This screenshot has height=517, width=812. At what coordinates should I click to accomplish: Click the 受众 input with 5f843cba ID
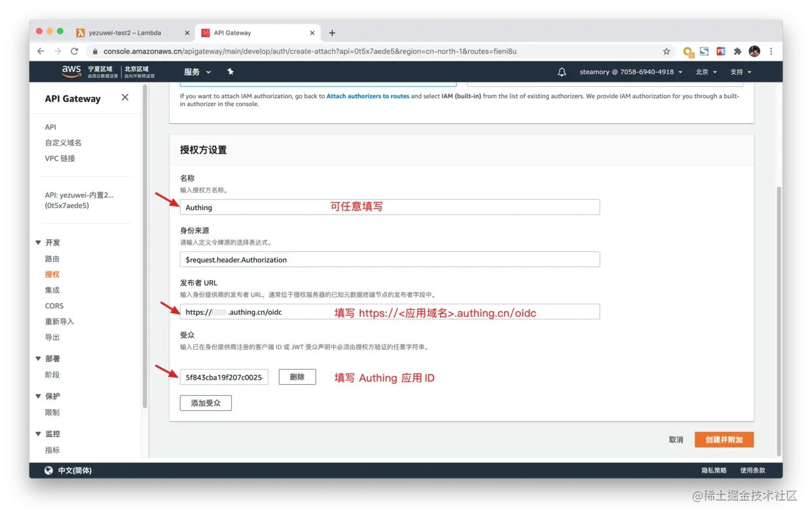(x=224, y=377)
